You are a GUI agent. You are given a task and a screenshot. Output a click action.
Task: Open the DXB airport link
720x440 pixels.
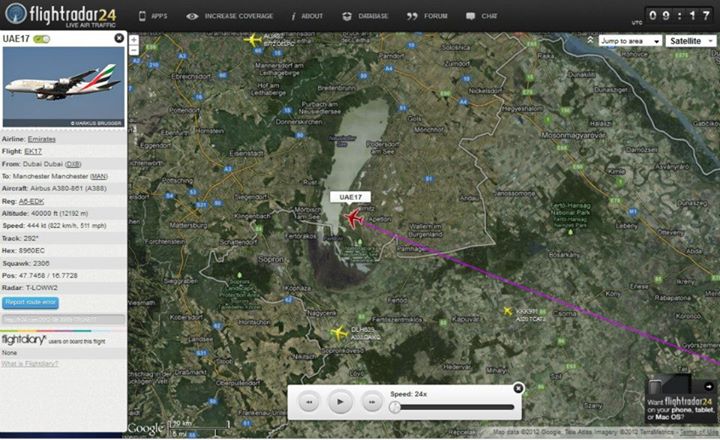click(x=73, y=164)
